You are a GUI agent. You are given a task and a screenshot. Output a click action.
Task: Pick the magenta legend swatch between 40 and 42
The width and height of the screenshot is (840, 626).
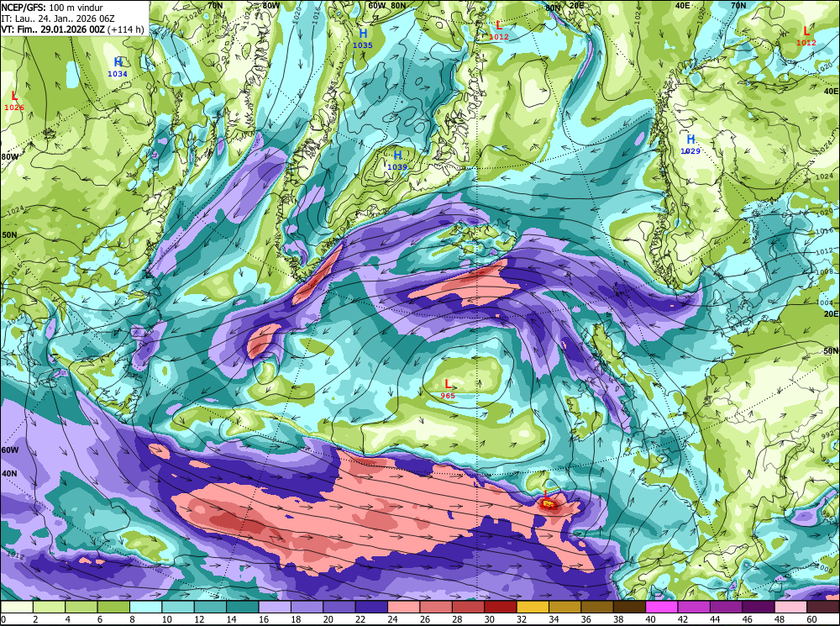[x=662, y=607]
